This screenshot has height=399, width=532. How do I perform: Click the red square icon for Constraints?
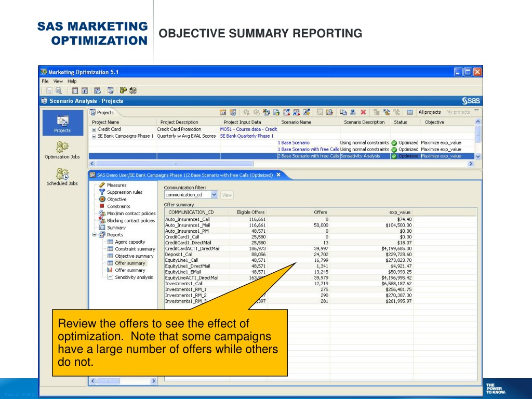pyautogui.click(x=102, y=206)
